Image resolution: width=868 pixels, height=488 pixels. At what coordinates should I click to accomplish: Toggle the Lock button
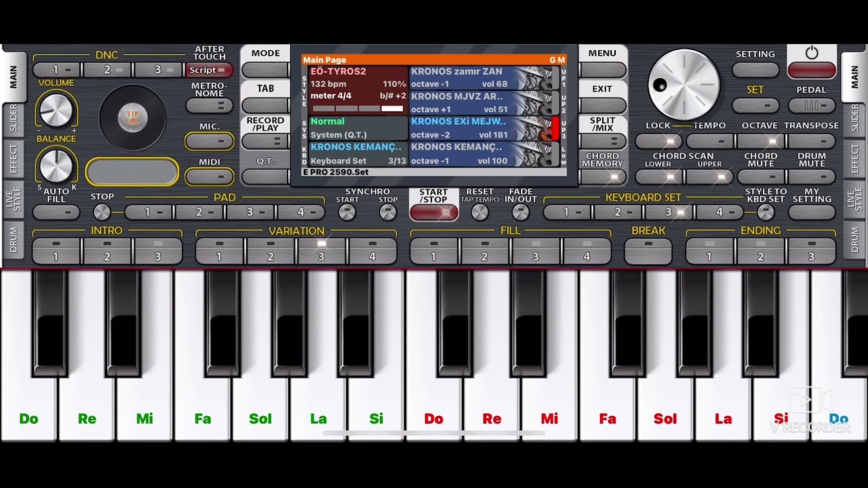[658, 141]
